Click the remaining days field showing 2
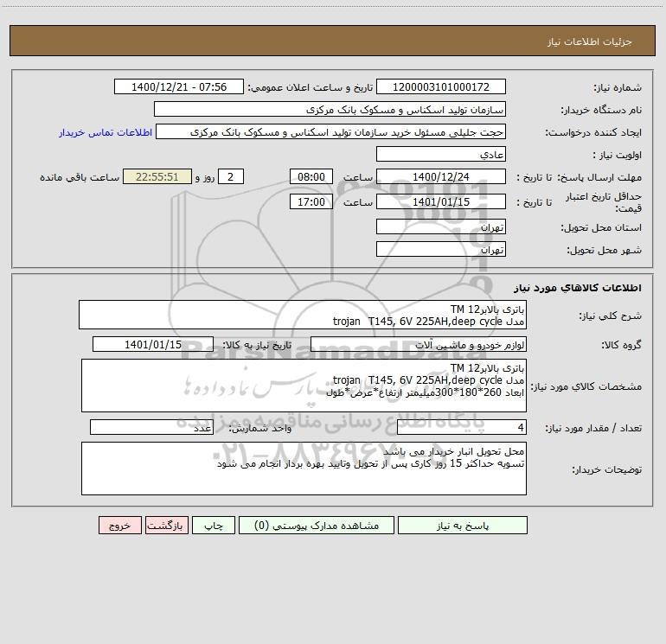Viewport: 666px width, 644px height. [231, 176]
